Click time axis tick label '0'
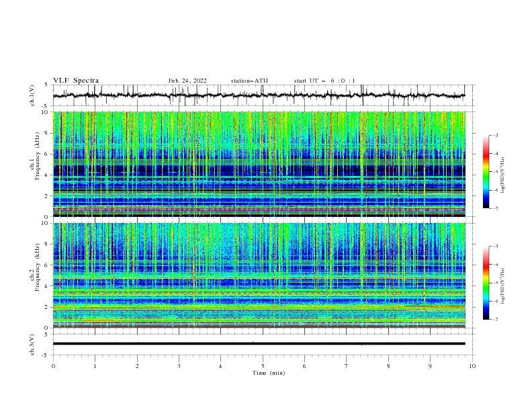This screenshot has height=411, width=532. coord(53,366)
